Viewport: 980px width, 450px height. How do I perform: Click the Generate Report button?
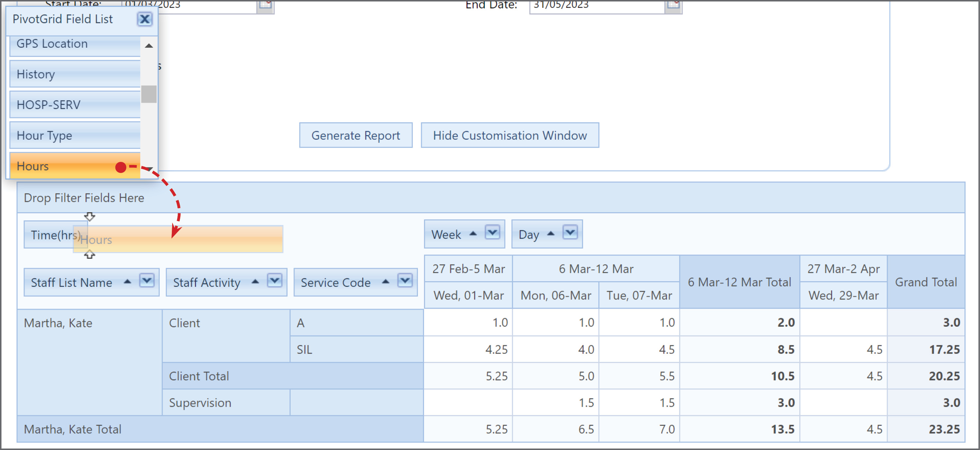click(356, 135)
